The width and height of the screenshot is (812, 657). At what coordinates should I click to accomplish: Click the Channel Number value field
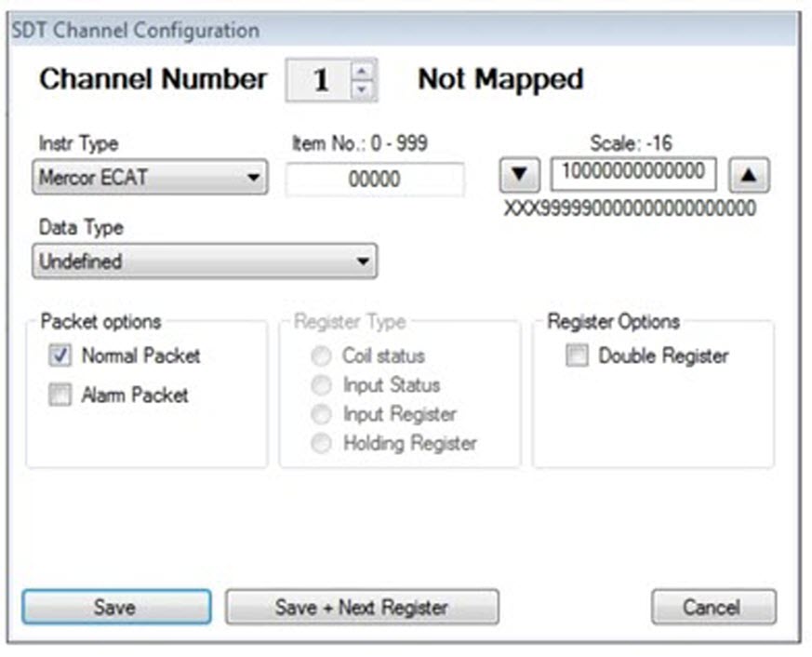pos(320,80)
